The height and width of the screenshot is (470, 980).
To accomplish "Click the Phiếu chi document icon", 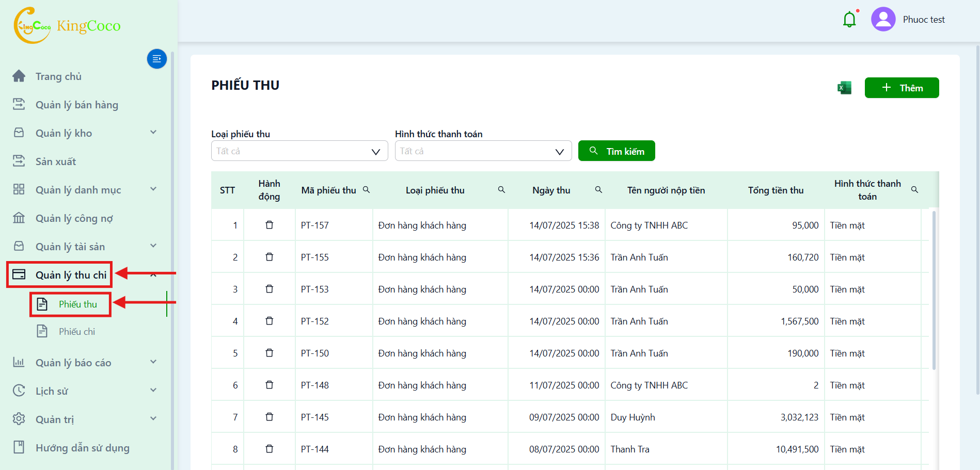I will pos(42,331).
